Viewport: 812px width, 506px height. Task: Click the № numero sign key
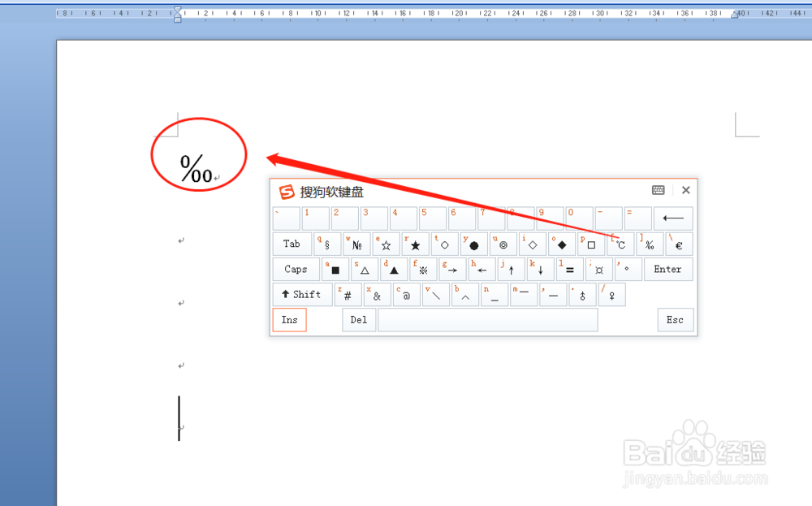pyautogui.click(x=356, y=244)
